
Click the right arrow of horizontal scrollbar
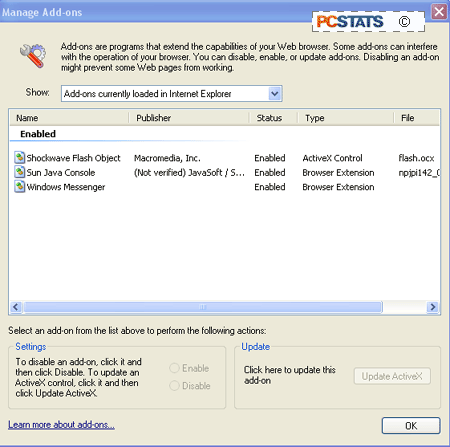click(432, 307)
